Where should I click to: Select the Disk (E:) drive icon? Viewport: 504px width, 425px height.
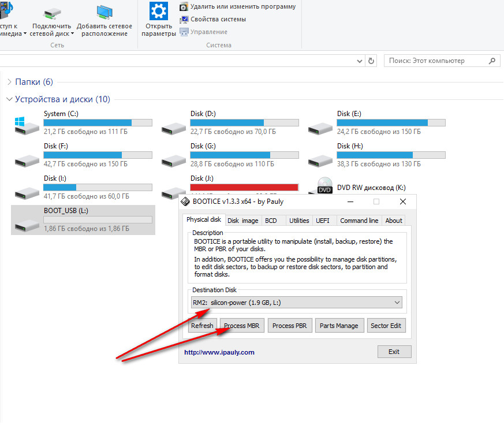(x=319, y=125)
